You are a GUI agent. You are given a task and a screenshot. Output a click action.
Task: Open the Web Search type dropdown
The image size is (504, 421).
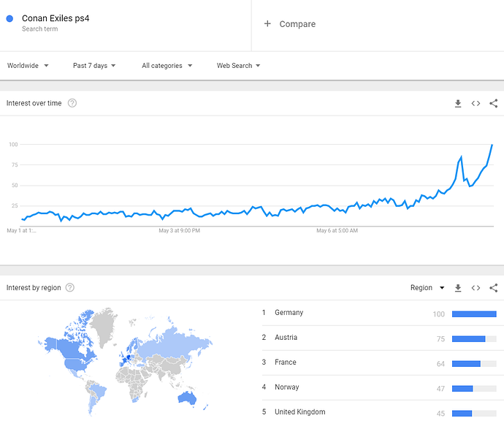[239, 66]
